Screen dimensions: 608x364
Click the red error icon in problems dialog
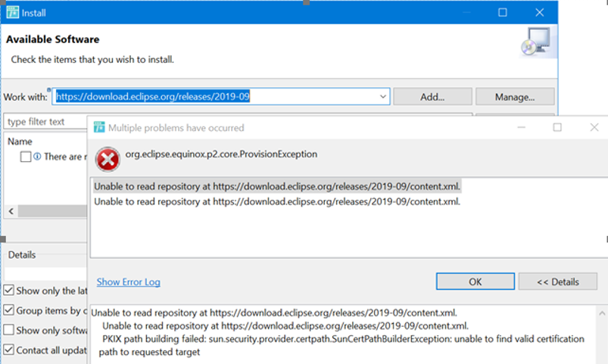(x=108, y=160)
